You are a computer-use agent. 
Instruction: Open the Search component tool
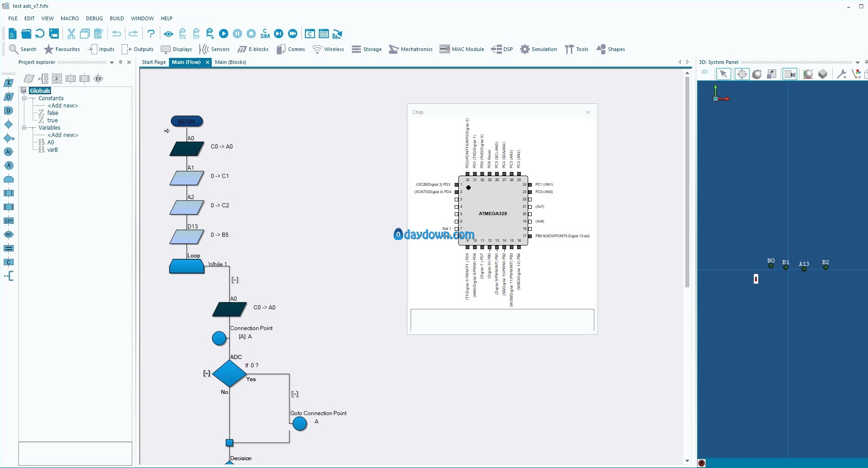tap(23, 49)
